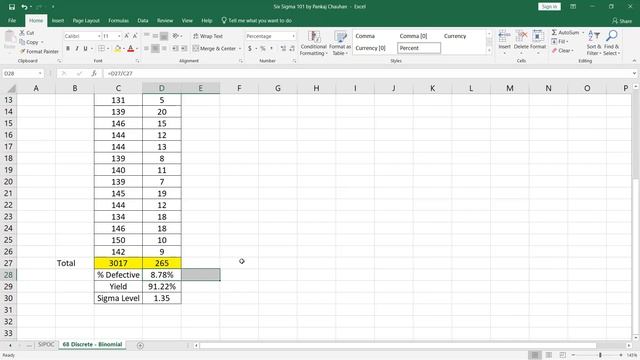The width and height of the screenshot is (640, 360).
Task: Open Conditional Formatting menu
Action: 313,43
